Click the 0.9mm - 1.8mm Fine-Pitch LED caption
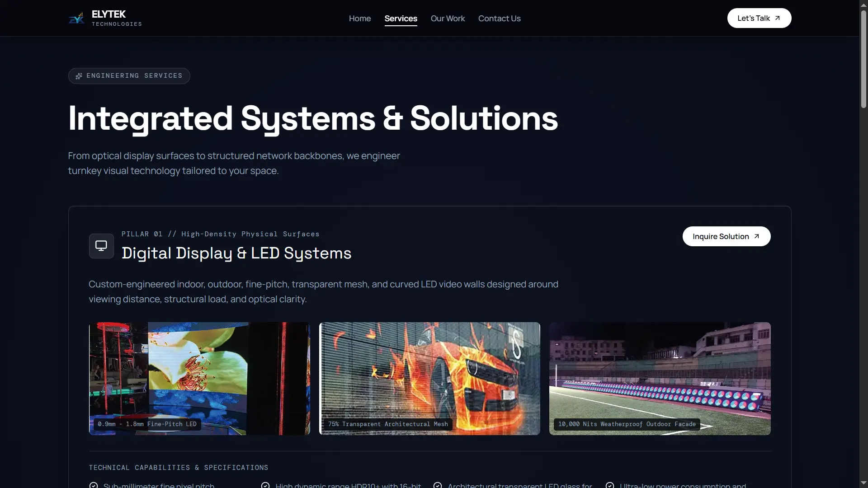 (147, 424)
